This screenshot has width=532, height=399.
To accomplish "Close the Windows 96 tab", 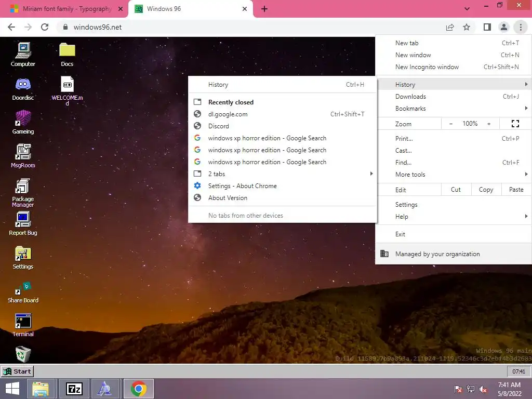I will point(245,9).
